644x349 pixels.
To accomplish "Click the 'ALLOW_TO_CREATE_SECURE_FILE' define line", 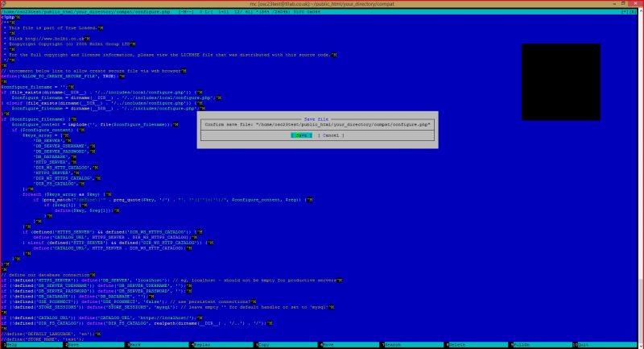I will tap(62, 76).
